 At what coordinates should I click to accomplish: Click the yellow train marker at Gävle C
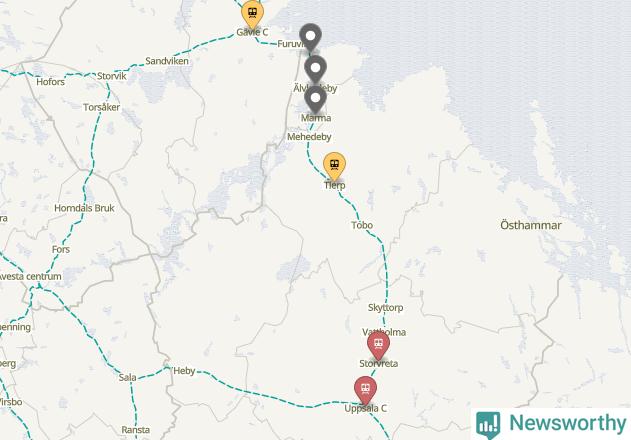tap(252, 14)
